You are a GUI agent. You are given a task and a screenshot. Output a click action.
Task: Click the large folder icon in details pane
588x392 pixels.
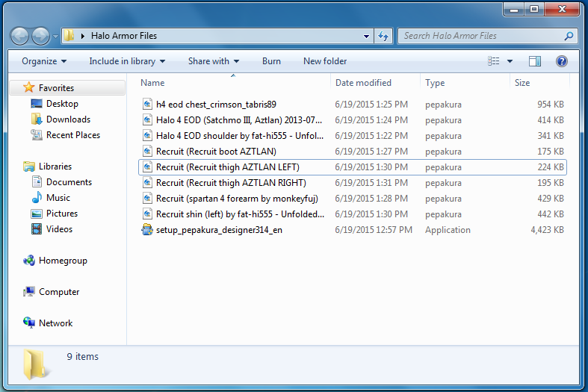(x=36, y=364)
